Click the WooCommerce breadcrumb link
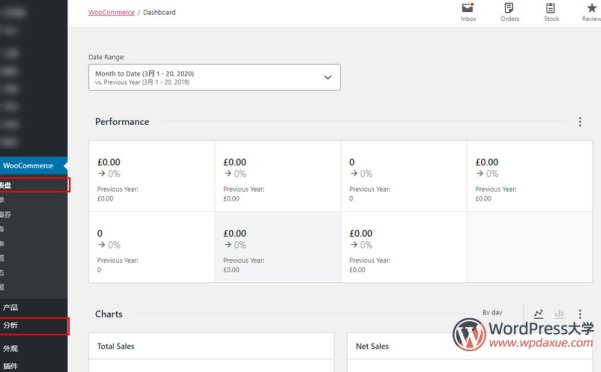Screen dimensions: 601x372 tap(111, 12)
